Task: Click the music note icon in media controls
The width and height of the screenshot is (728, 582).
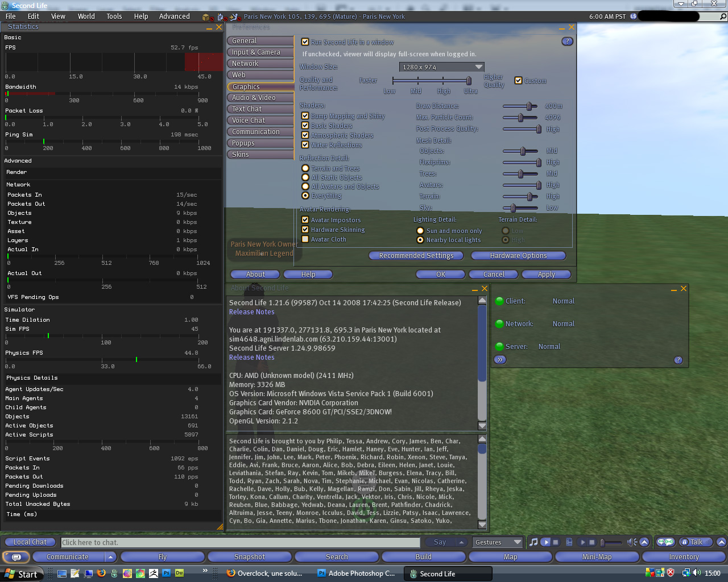Action: [x=533, y=542]
